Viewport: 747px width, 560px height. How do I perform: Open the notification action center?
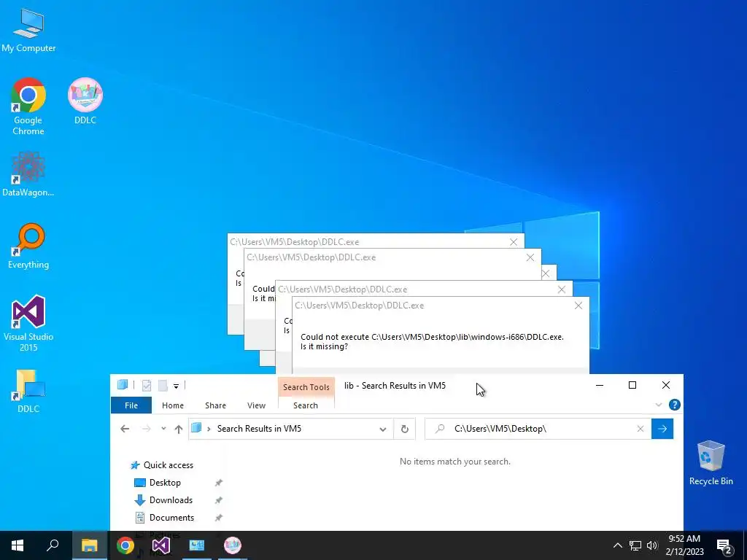(x=724, y=546)
